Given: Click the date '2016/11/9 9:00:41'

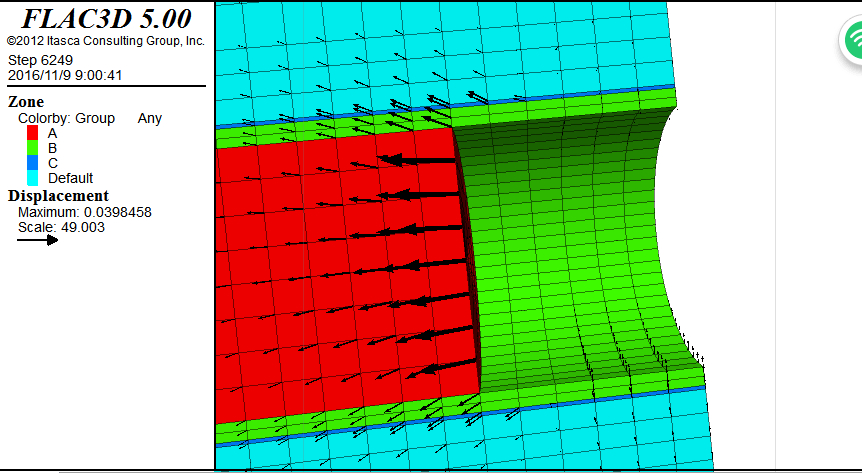Looking at the screenshot, I should [65, 75].
